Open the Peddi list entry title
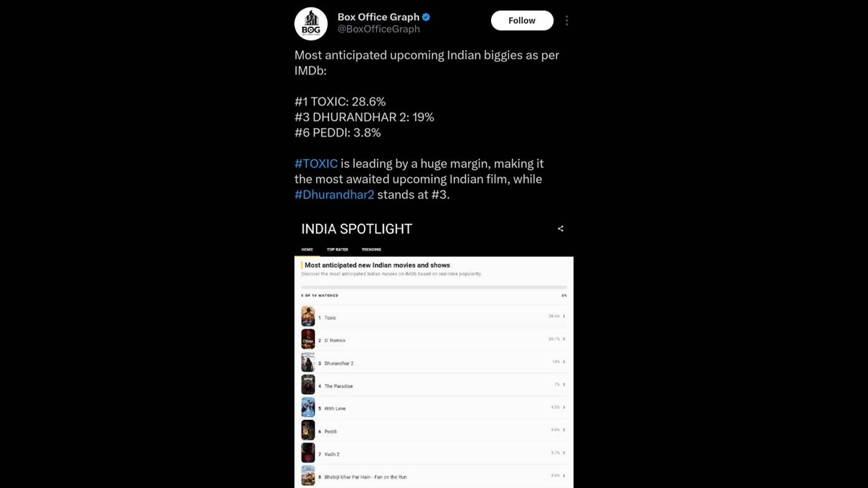Image resolution: width=868 pixels, height=488 pixels. [331, 432]
